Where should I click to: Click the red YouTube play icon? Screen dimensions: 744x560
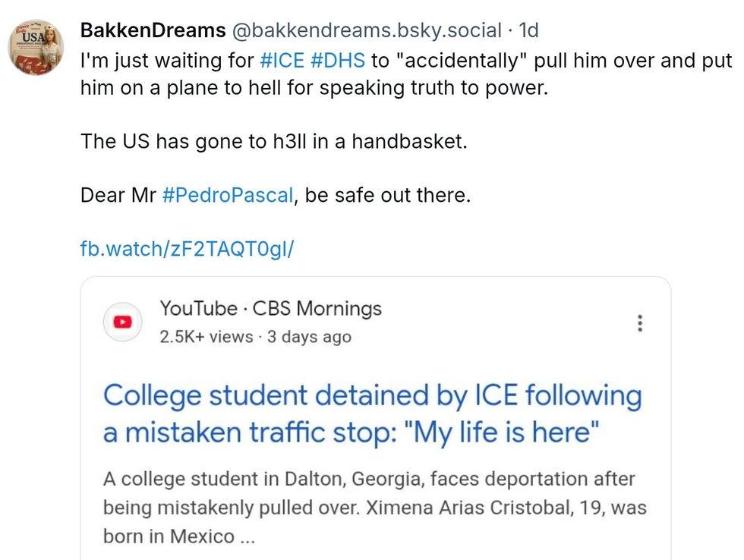click(121, 322)
